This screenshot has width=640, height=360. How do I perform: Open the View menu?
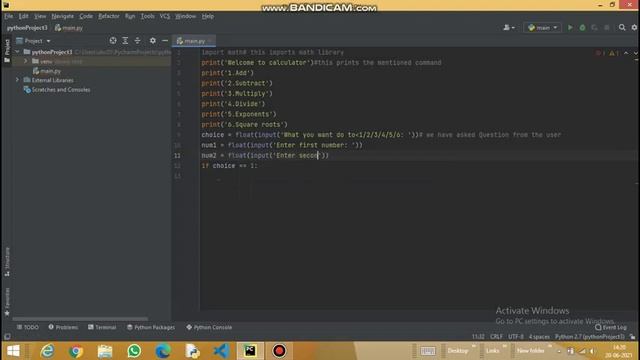tap(40, 16)
